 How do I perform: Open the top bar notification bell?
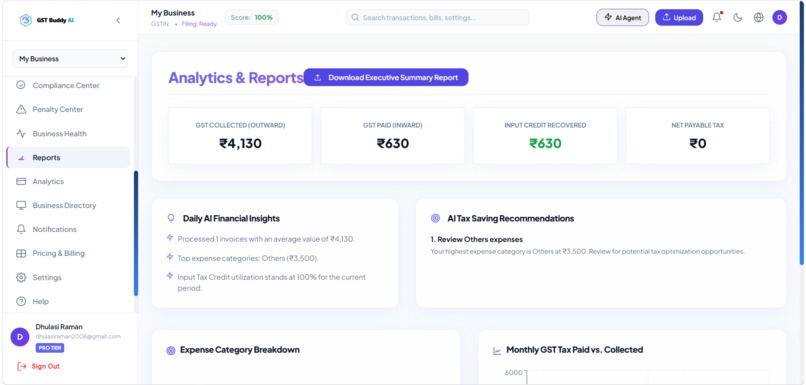(717, 17)
